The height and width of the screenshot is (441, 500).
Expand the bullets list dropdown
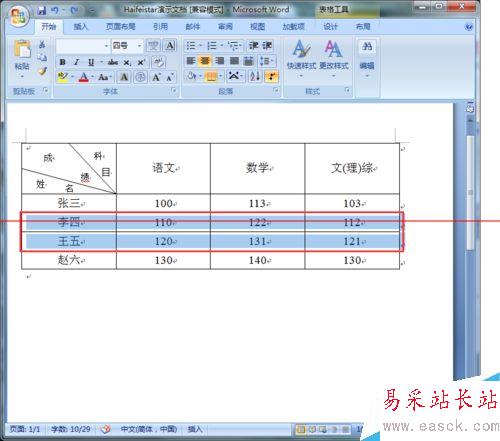(201, 46)
